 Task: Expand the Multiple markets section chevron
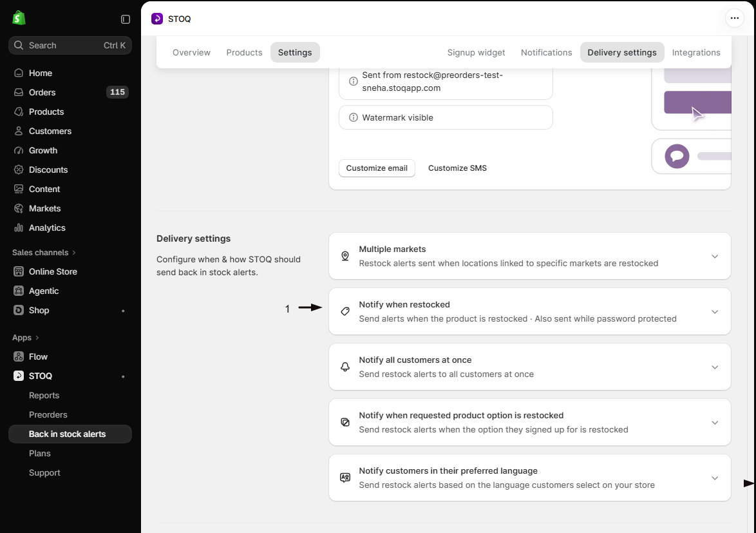tap(715, 256)
